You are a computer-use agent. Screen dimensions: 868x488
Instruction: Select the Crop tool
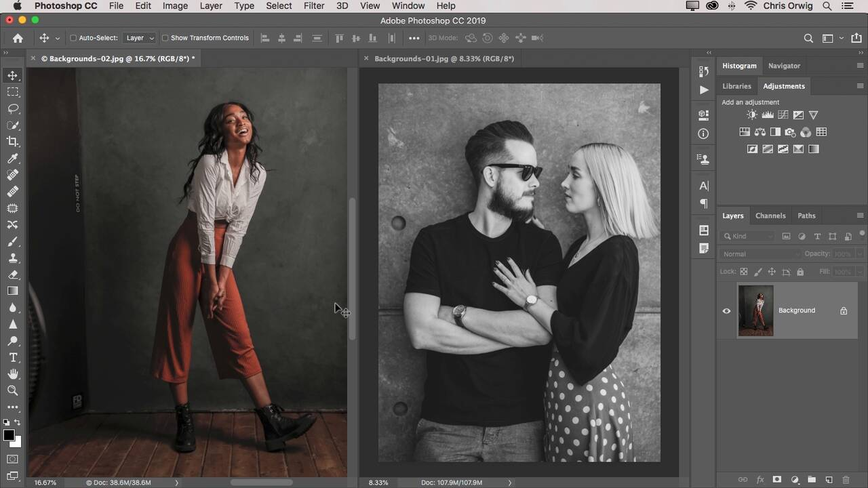point(12,142)
